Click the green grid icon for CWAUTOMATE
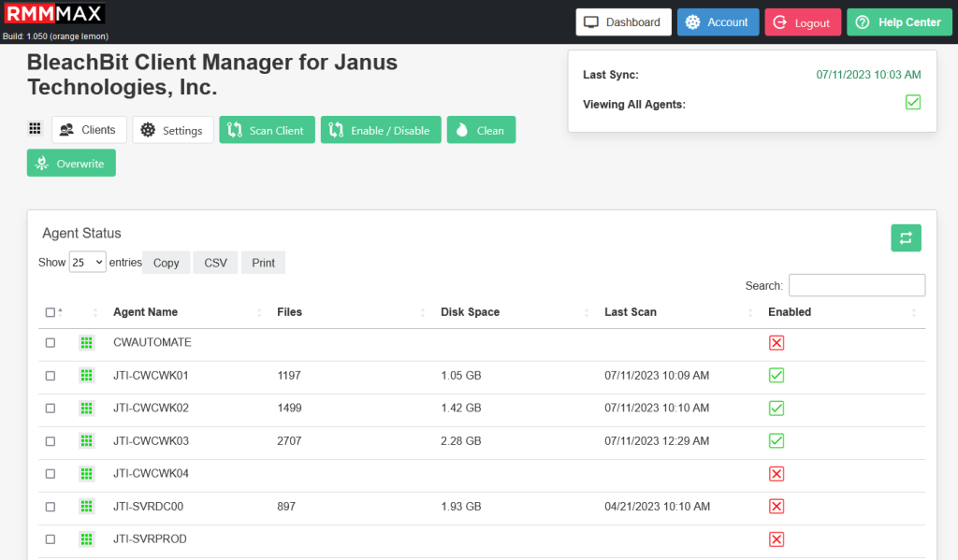Screen dimensions: 958x560 click(x=87, y=342)
